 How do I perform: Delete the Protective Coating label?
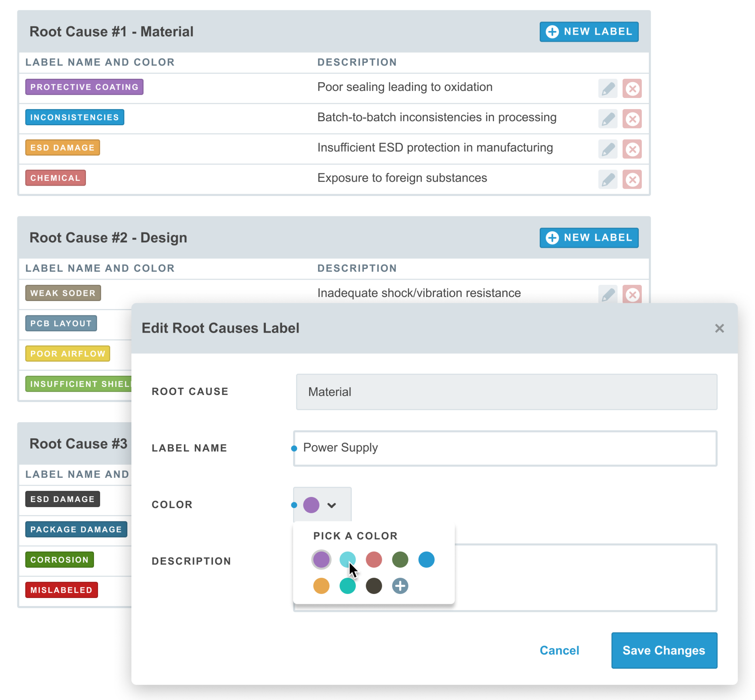coord(632,89)
